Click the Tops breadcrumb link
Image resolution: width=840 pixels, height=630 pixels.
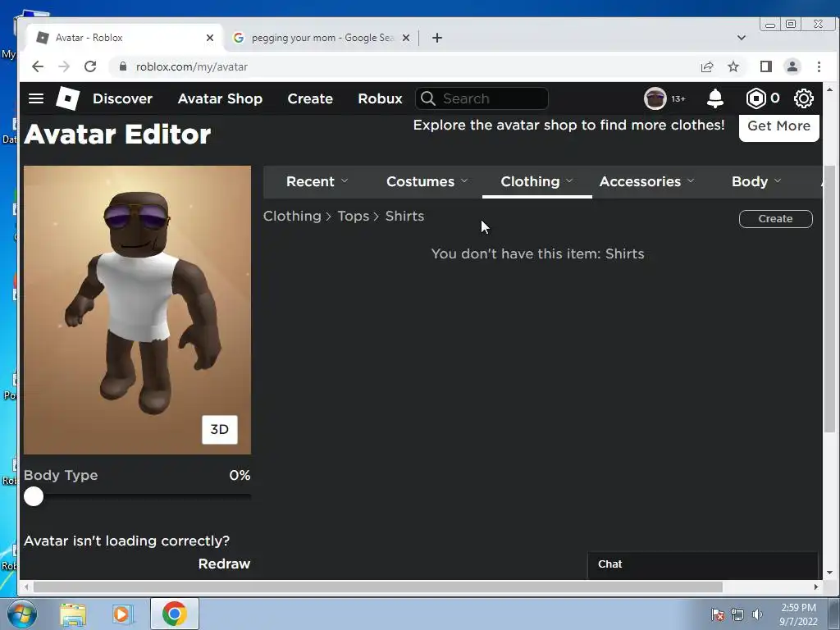[x=353, y=216]
